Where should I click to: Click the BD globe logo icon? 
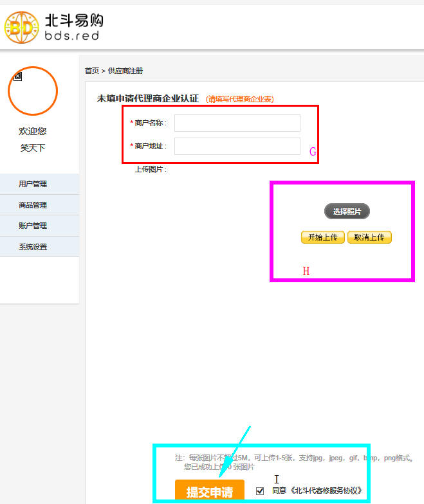click(22, 28)
